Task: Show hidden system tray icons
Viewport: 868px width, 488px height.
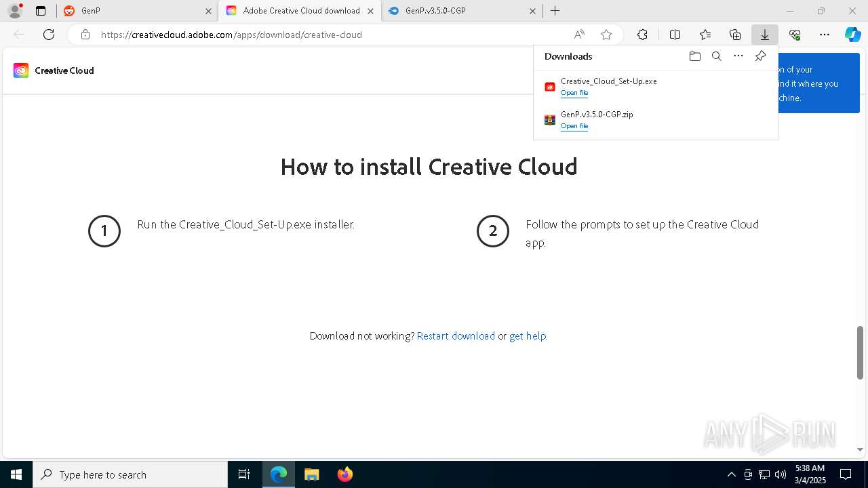Action: point(731,474)
